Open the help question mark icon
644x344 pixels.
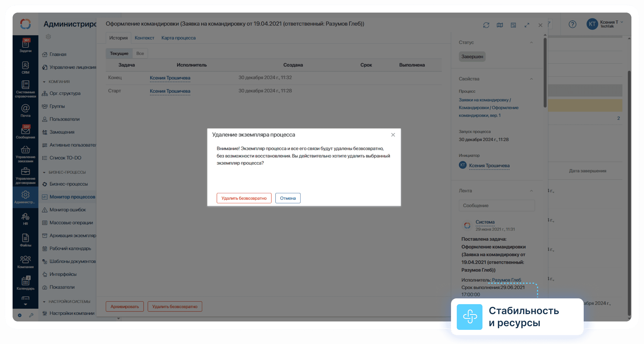click(x=572, y=24)
